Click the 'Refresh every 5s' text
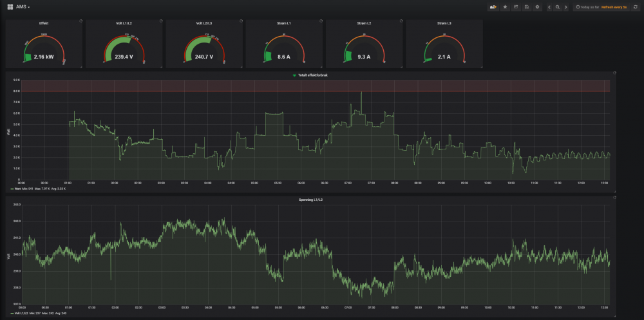Screen dimensions: 644x320 click(614, 6)
